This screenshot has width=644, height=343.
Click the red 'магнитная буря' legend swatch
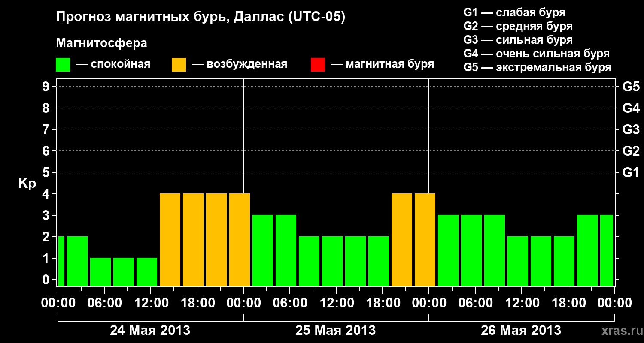(x=318, y=64)
